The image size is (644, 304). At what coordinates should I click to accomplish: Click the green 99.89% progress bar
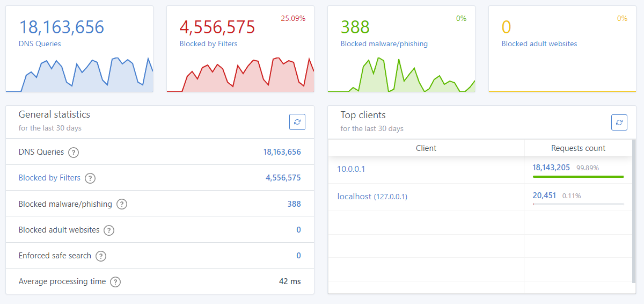pyautogui.click(x=578, y=176)
